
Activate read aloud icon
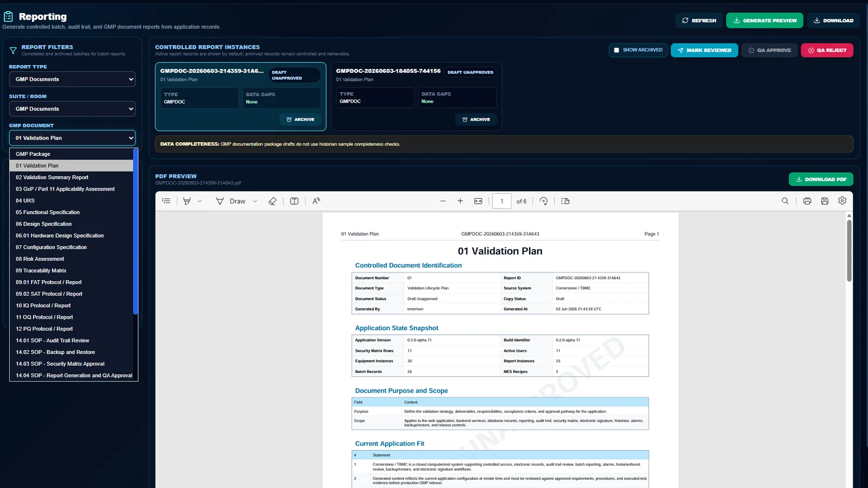pos(316,201)
